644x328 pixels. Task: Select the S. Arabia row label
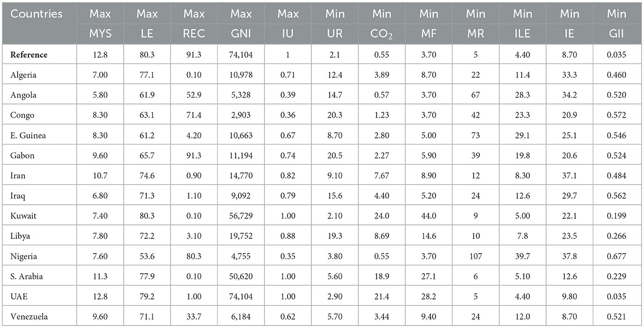click(27, 276)
